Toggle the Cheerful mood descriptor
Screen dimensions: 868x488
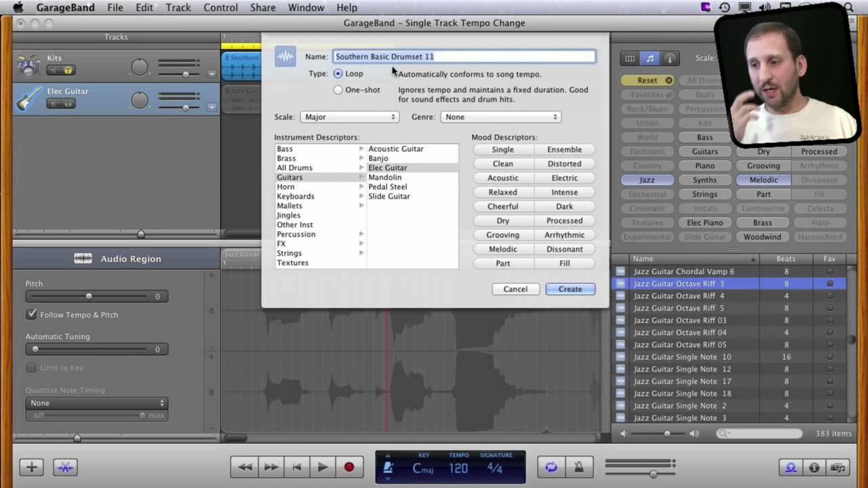pos(502,206)
